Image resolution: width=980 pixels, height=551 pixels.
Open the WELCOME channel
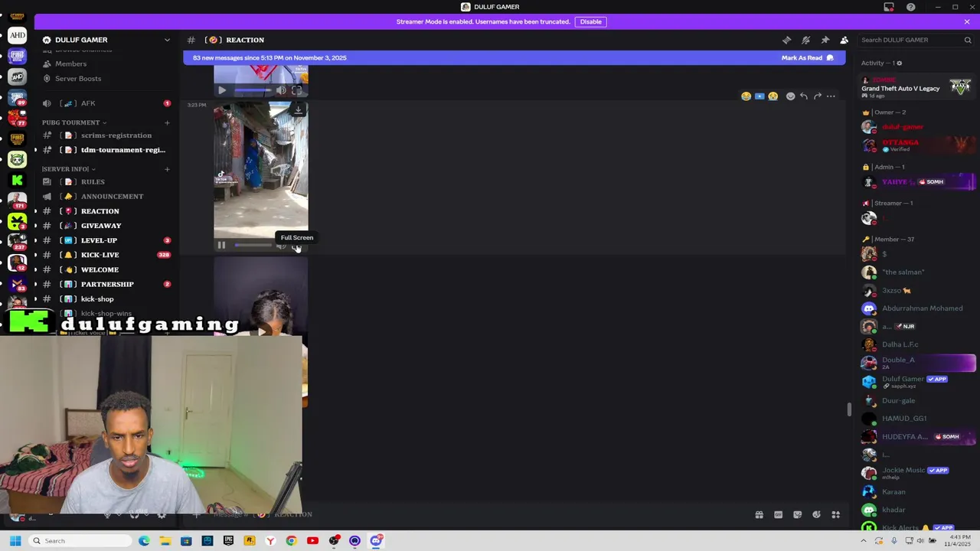click(x=106, y=269)
